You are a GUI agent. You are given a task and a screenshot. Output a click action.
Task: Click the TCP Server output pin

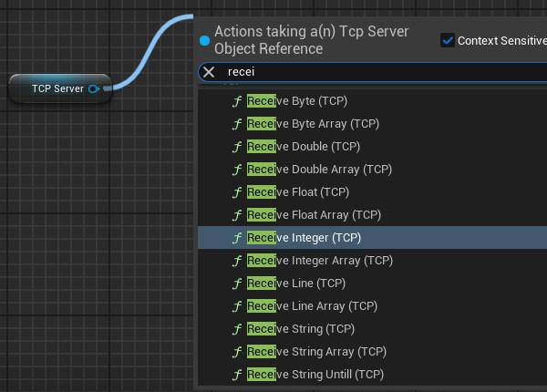coord(94,88)
